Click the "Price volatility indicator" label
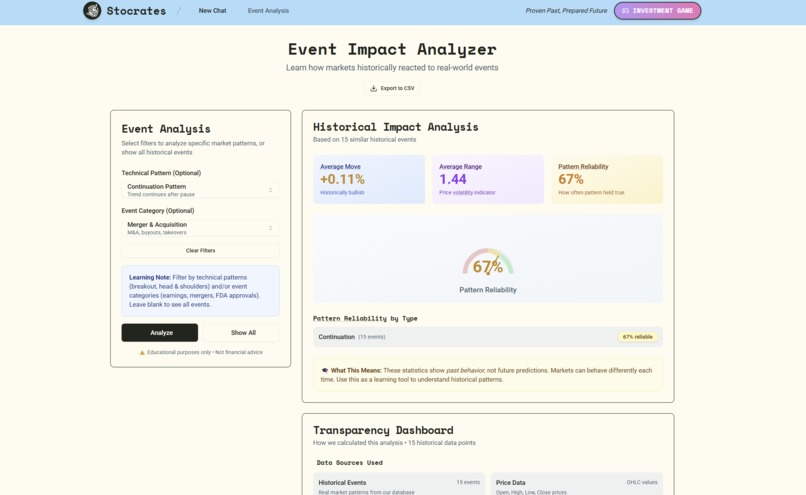The width and height of the screenshot is (806, 495). pyautogui.click(x=467, y=192)
